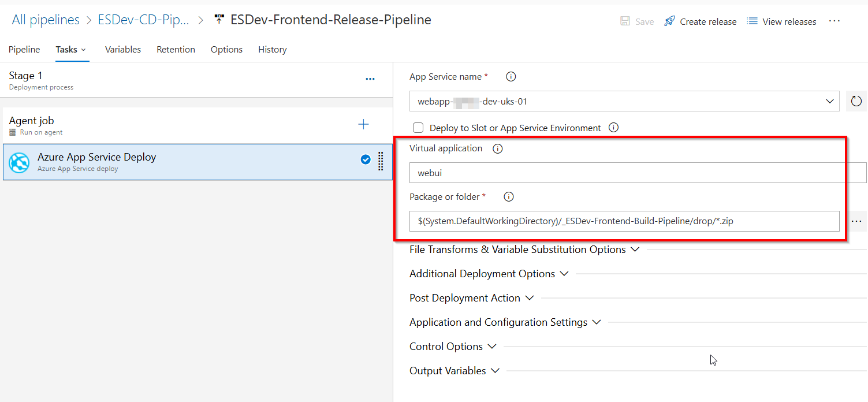Click the Azure App Service Deploy globe icon
Image resolution: width=868 pixels, height=402 pixels.
click(19, 162)
